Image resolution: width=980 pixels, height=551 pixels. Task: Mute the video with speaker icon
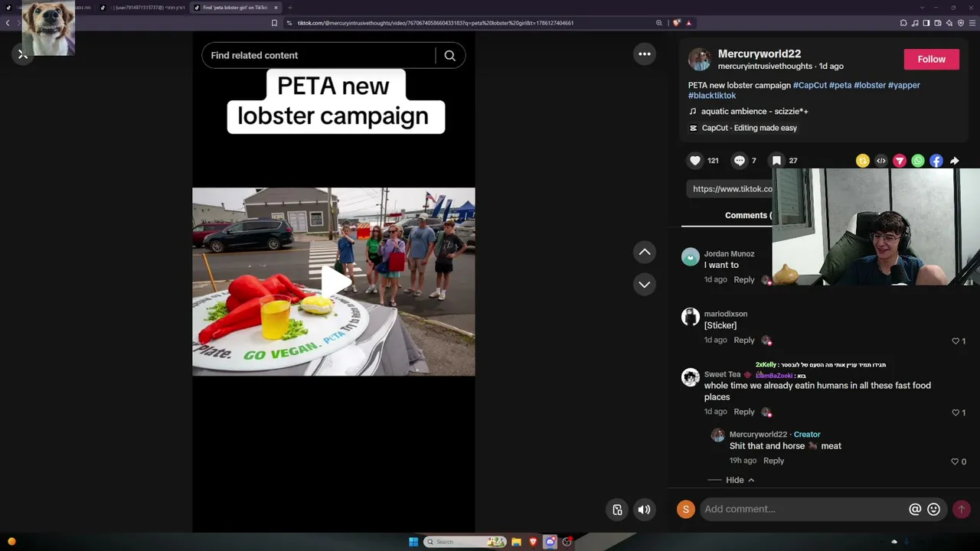point(645,510)
